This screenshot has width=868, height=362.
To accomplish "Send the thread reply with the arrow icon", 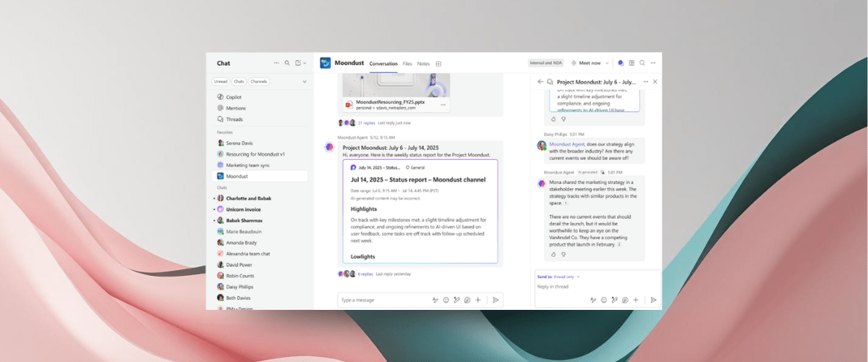I will (653, 300).
